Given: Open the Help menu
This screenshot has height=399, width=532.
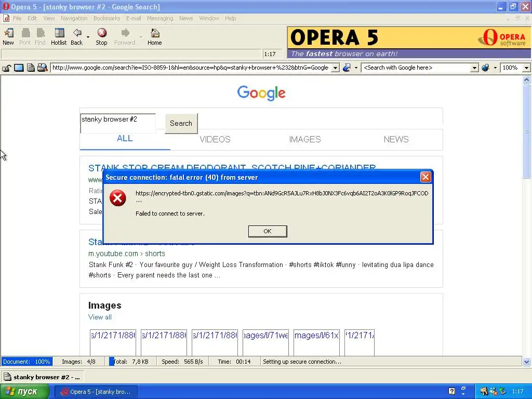Looking at the screenshot, I should click(230, 18).
